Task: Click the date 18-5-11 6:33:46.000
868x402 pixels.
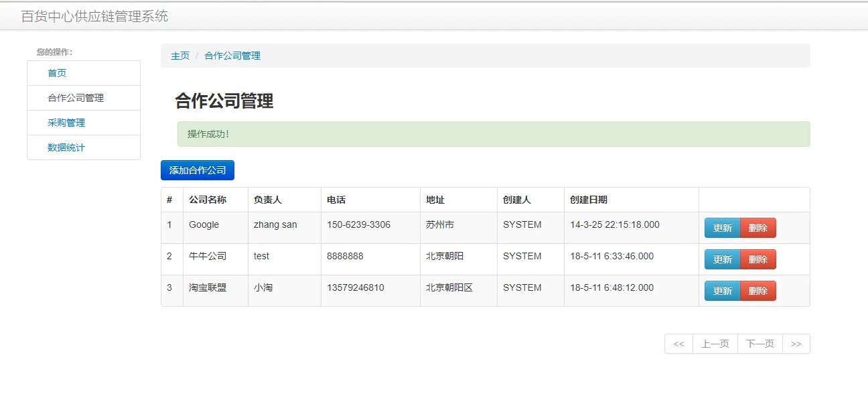Action: 612,256
